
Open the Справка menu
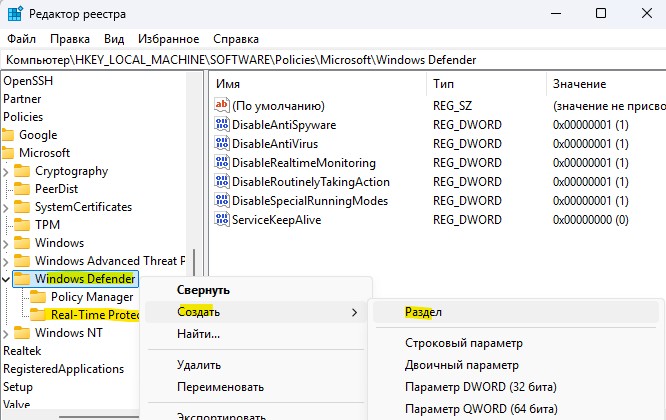pos(236,39)
